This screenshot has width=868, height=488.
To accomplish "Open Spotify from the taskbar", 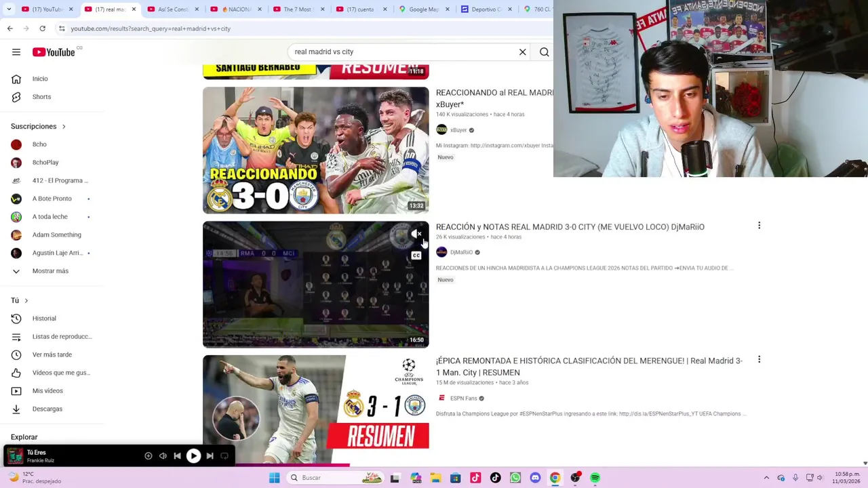I will pyautogui.click(x=595, y=478).
